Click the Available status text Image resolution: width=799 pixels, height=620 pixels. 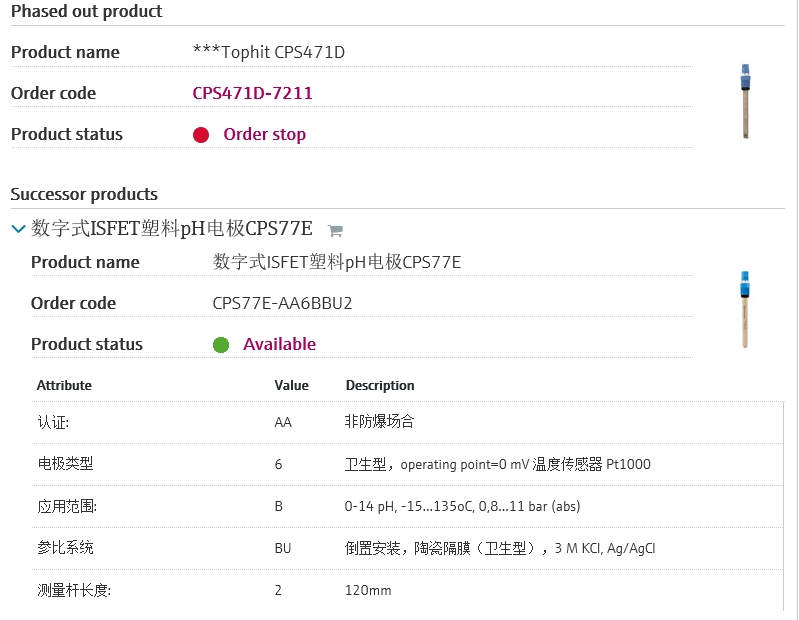click(x=279, y=344)
